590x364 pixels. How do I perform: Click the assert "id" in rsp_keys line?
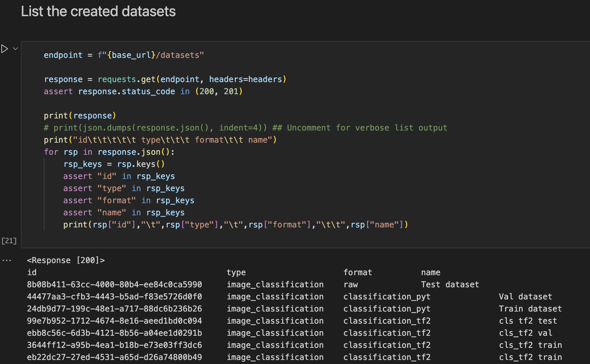[119, 176]
